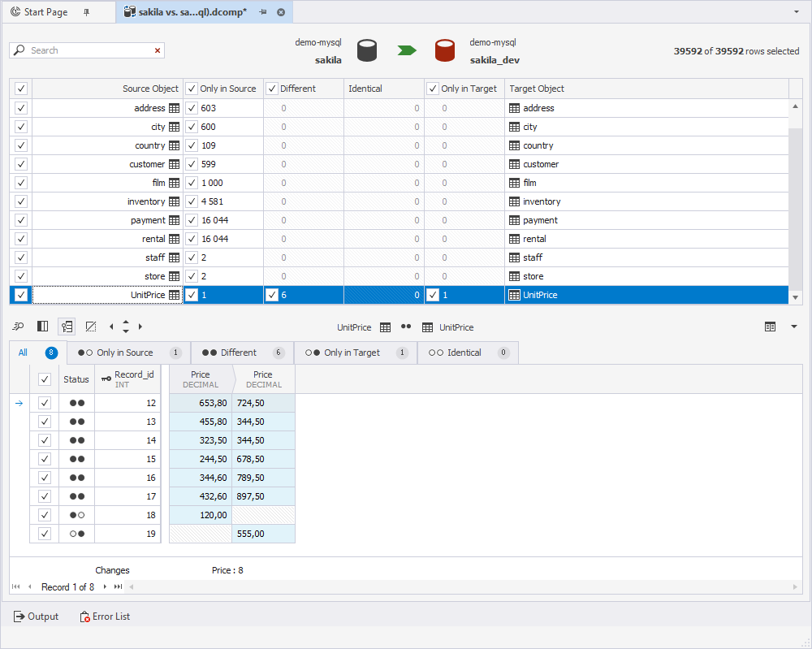Click the different-status dots between UnitPrice labels
812x649 pixels.
click(406, 327)
